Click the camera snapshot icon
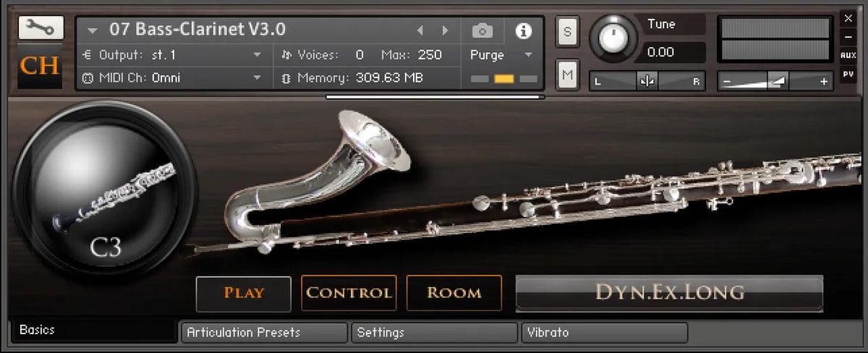 click(482, 30)
